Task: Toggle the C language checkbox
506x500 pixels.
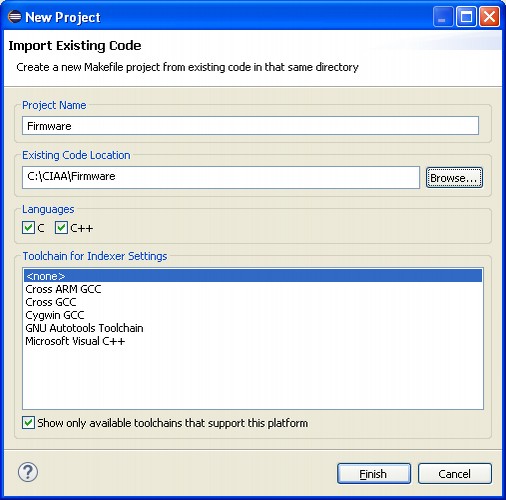Action: pyautogui.click(x=28, y=228)
